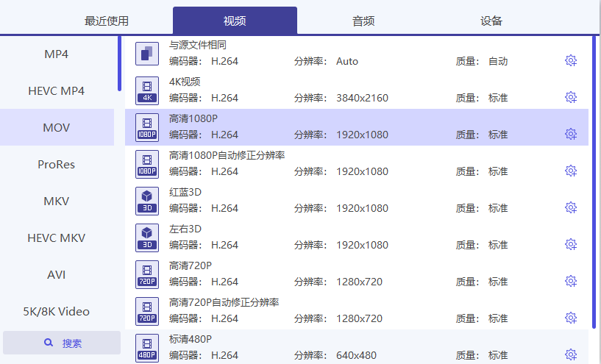Viewport: 601px width, 364px height.
Task: Select MOV format in sidebar
Action: [x=57, y=127]
